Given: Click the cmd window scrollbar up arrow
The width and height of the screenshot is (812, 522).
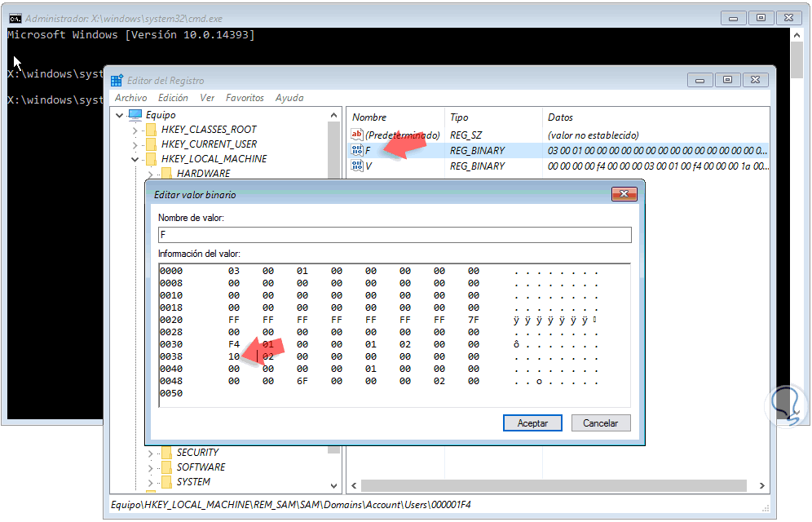Looking at the screenshot, I should pyautogui.click(x=797, y=35).
